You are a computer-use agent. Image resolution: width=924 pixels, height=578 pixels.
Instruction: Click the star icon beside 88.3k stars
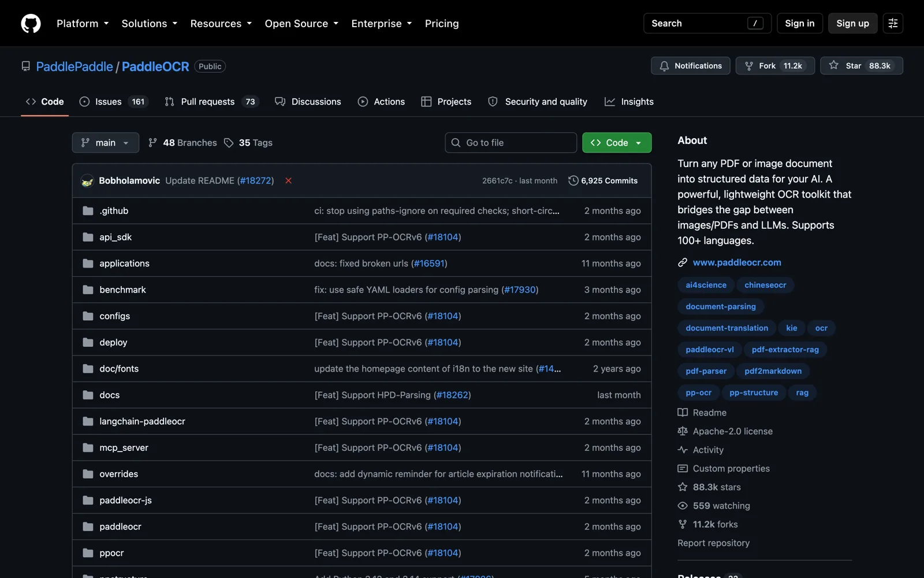pyautogui.click(x=683, y=487)
